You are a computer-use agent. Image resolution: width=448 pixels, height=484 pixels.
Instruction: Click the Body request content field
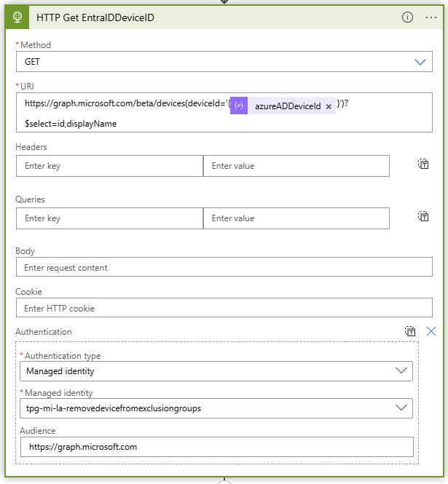224,267
